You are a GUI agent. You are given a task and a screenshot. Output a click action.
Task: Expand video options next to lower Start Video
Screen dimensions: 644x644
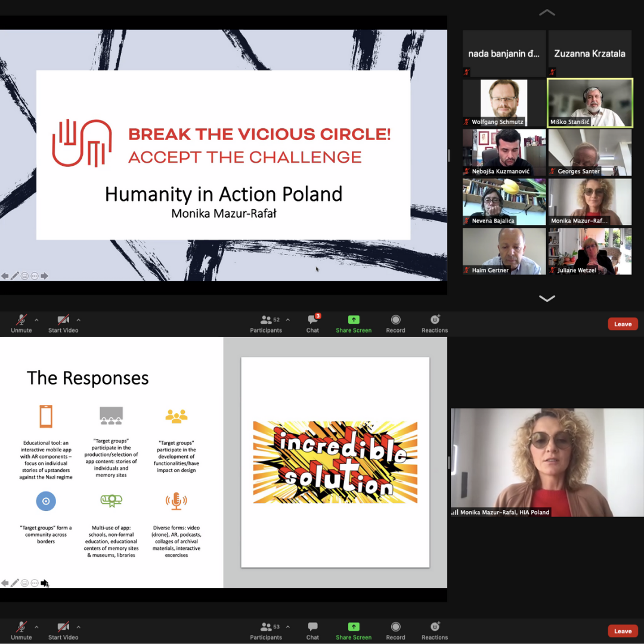coord(79,627)
